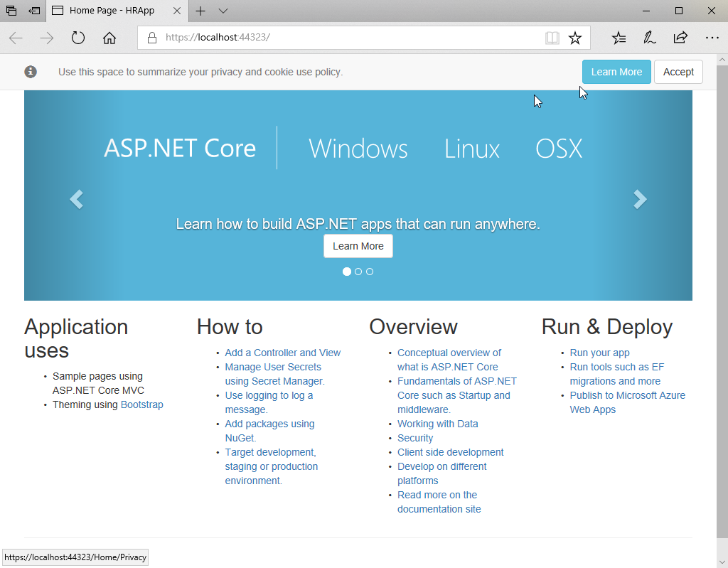Click the padlock site info icon

click(152, 38)
